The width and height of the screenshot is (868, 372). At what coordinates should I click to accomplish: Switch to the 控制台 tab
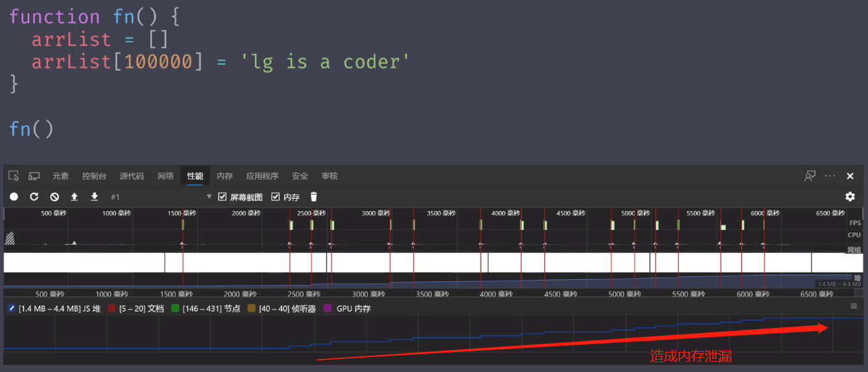[x=94, y=176]
